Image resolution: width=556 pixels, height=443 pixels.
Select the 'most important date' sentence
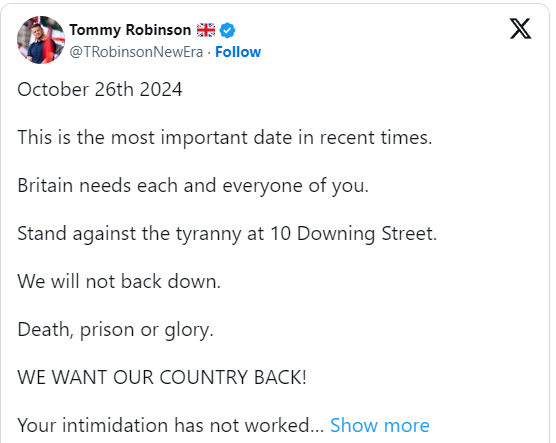[x=225, y=138]
